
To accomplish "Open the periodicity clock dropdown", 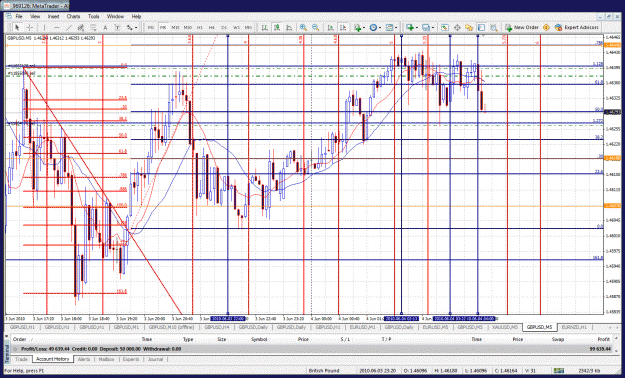I will 375,28.
